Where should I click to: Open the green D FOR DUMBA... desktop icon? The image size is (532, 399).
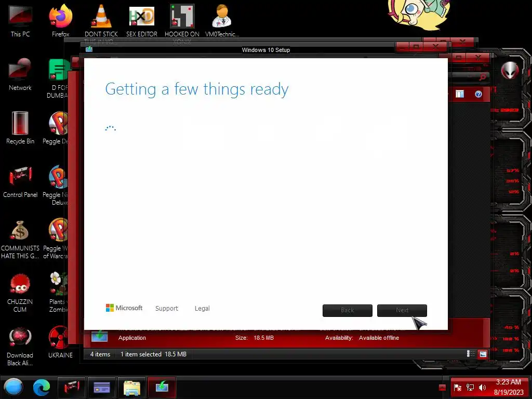(58, 78)
